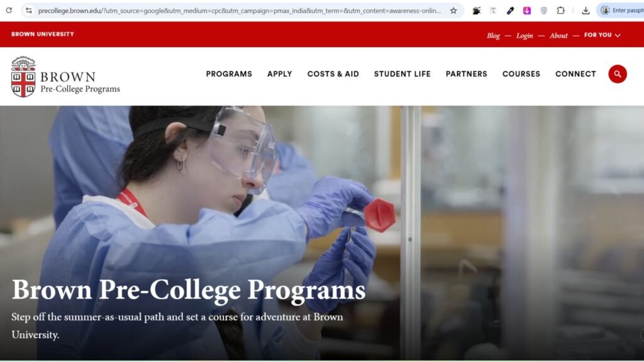Expand the FOR YOU dropdown menu
The height and width of the screenshot is (362, 644).
602,35
